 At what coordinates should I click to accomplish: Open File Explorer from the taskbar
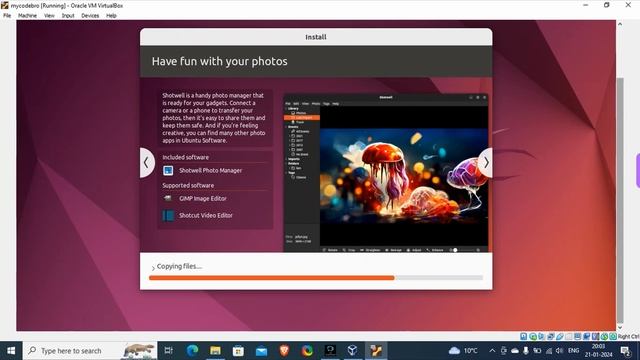pyautogui.click(x=215, y=351)
